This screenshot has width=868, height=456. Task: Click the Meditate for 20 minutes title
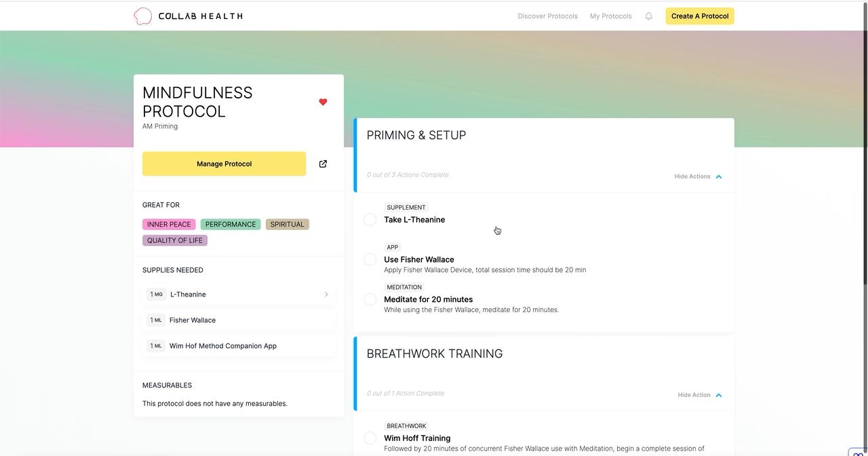click(x=429, y=300)
